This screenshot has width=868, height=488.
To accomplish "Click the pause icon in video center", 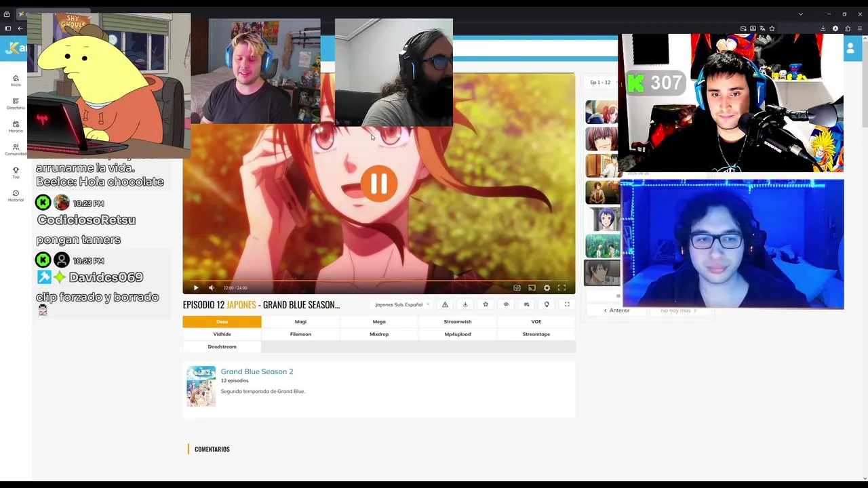I will coord(378,184).
